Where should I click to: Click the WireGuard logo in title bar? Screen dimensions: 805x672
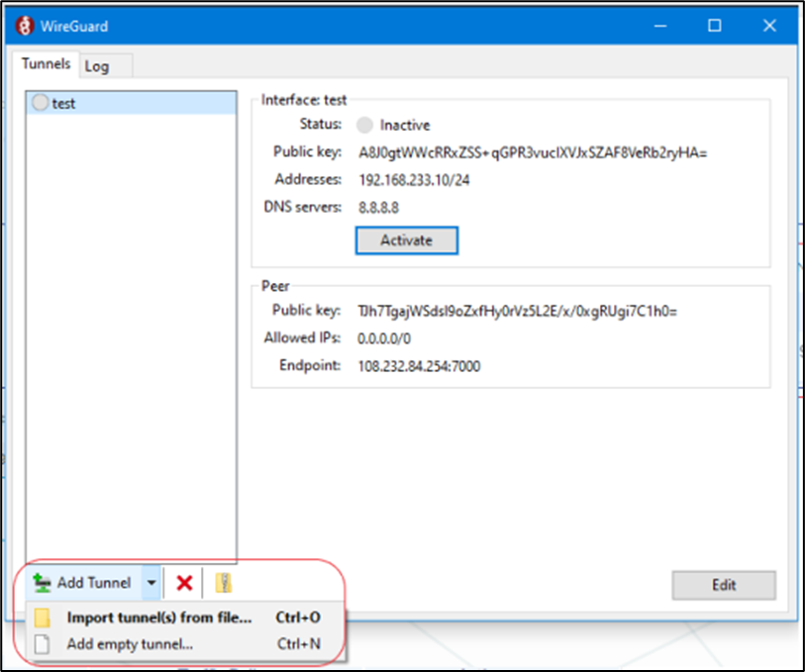point(27,27)
